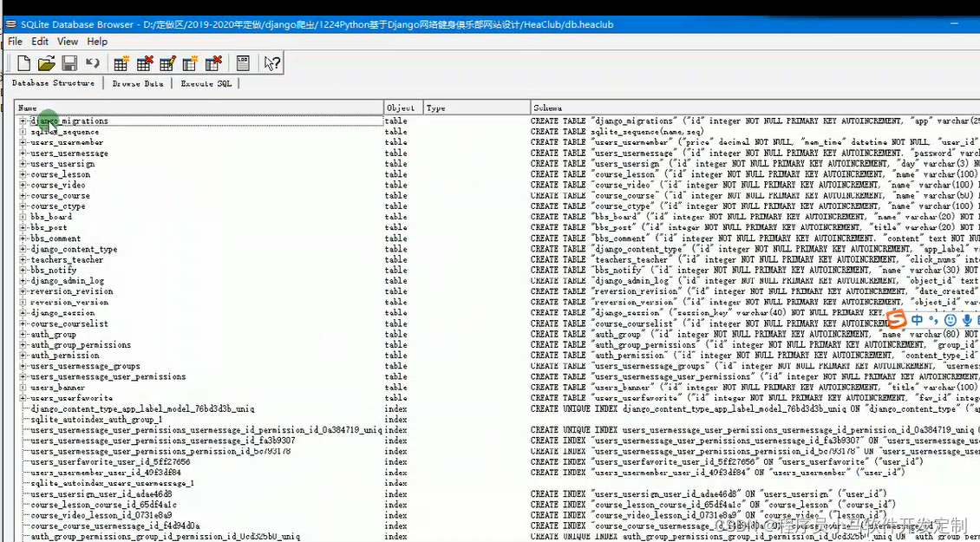The width and height of the screenshot is (980, 542).
Task: Open the Help menu
Action: (97, 42)
